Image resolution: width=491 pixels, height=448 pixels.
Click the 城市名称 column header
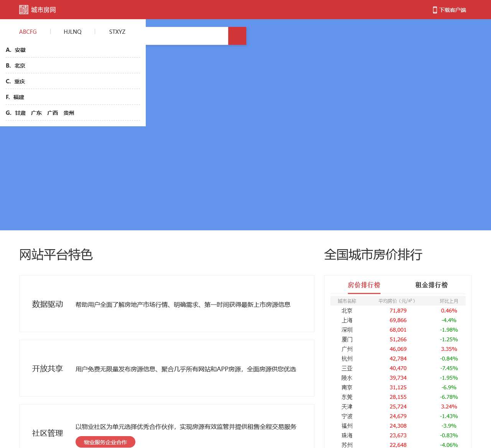pyautogui.click(x=347, y=301)
